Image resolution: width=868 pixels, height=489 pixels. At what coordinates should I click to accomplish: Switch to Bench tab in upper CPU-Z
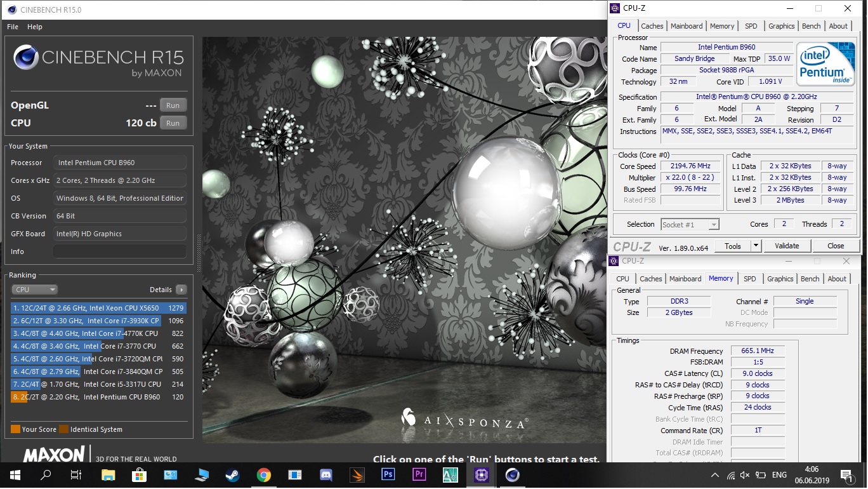click(811, 26)
